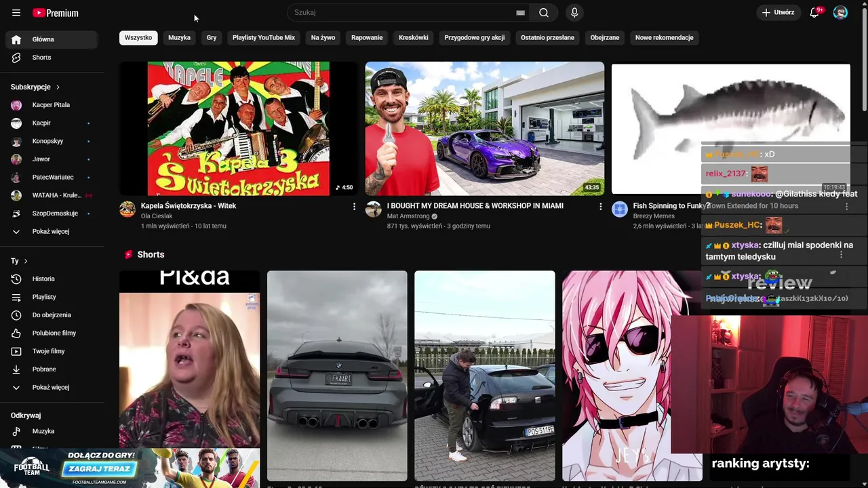This screenshot has height=488, width=868.
Task: Select the Na żywo chip
Action: pos(323,38)
